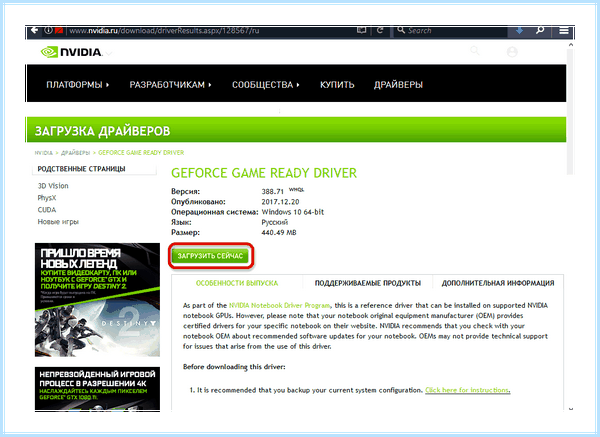600x437 pixels.
Task: Select the 'Windows 10 64-bit' value
Action: 293,212
